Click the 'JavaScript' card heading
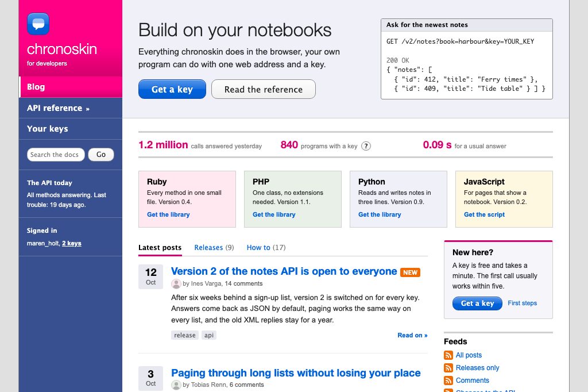This screenshot has width=588, height=392. tap(484, 182)
